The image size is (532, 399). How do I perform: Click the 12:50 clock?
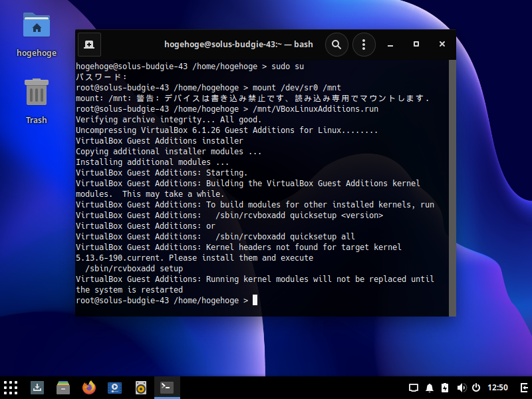tap(497, 388)
